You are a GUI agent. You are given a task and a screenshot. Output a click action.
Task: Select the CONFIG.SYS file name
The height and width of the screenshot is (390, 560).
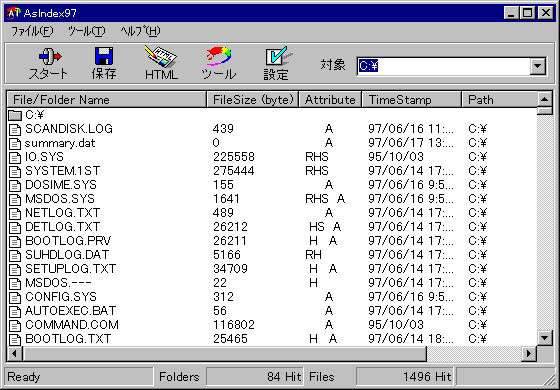pyautogui.click(x=61, y=297)
